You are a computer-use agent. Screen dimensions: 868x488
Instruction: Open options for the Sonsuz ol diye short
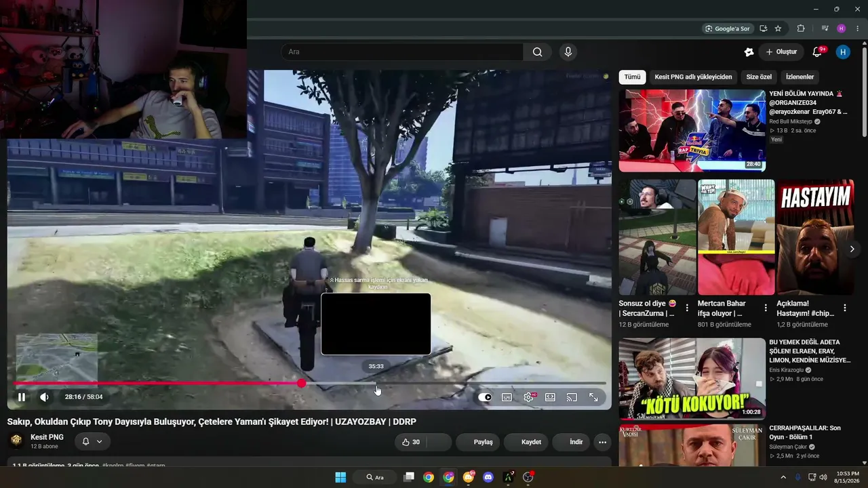coord(687,308)
